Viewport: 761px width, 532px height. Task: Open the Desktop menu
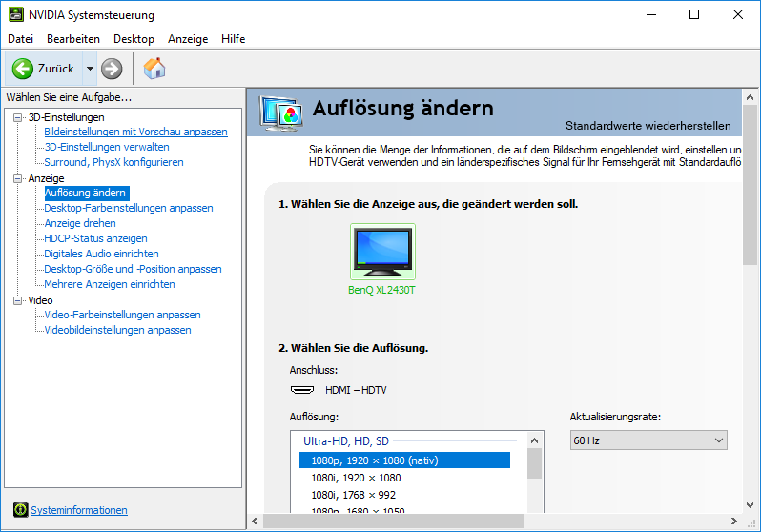134,39
